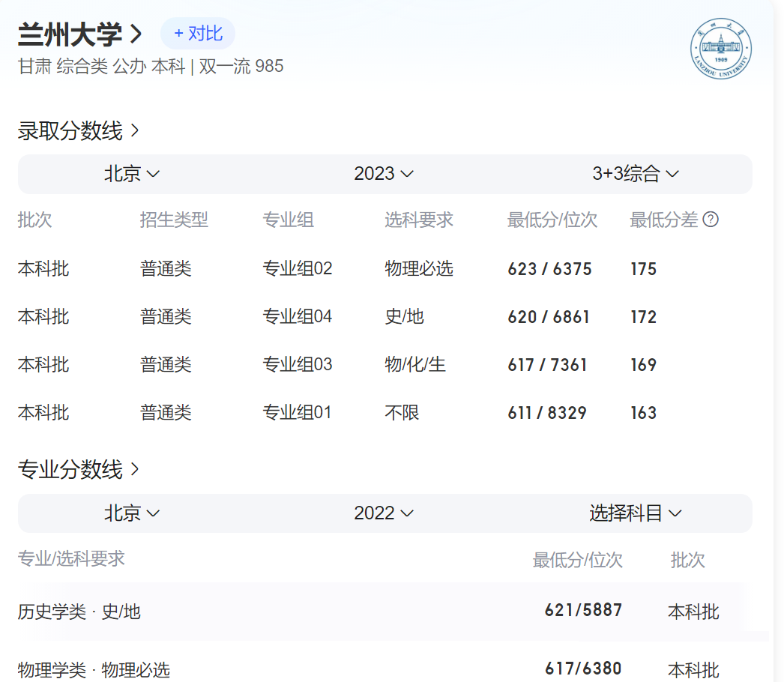Click the 不限 requirement cell
The width and height of the screenshot is (784, 682).
tap(402, 412)
